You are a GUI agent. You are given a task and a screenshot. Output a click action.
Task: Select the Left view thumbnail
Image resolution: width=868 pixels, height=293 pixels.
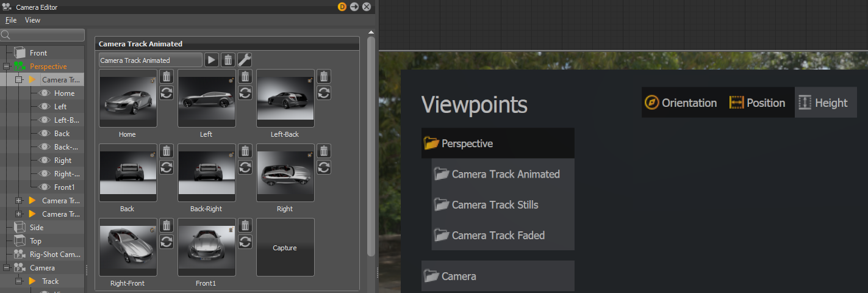(x=206, y=98)
